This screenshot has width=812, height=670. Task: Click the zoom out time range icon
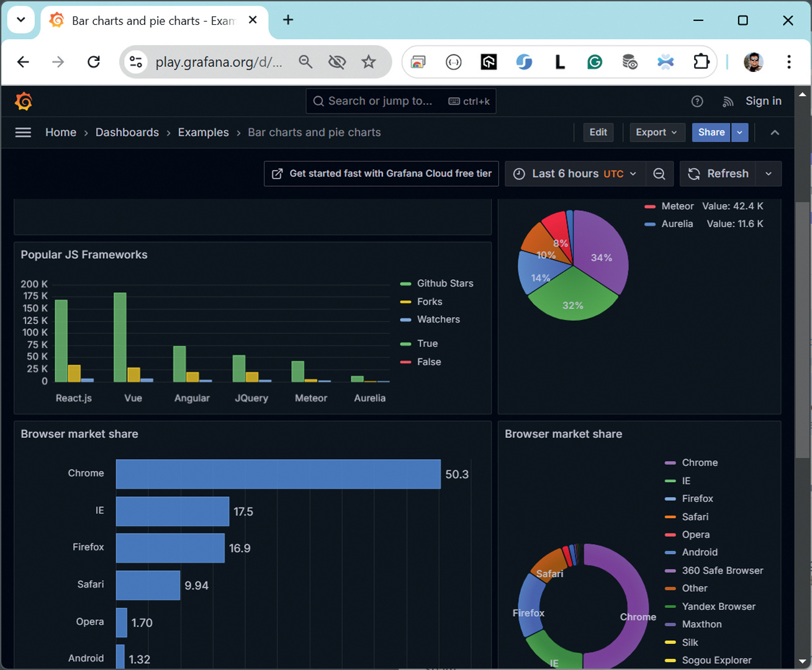coord(659,174)
